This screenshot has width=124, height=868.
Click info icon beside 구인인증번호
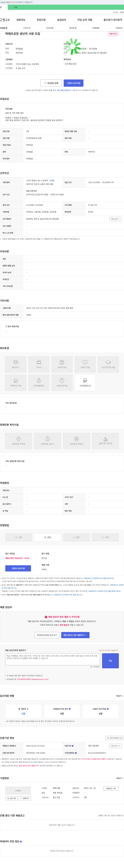[76, 753]
